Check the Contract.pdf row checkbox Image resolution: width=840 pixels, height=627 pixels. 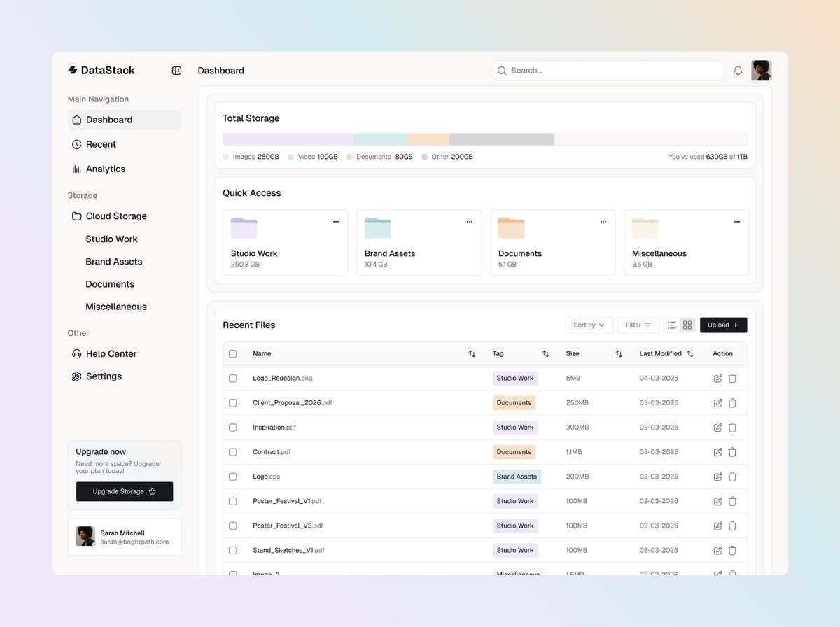click(x=233, y=452)
